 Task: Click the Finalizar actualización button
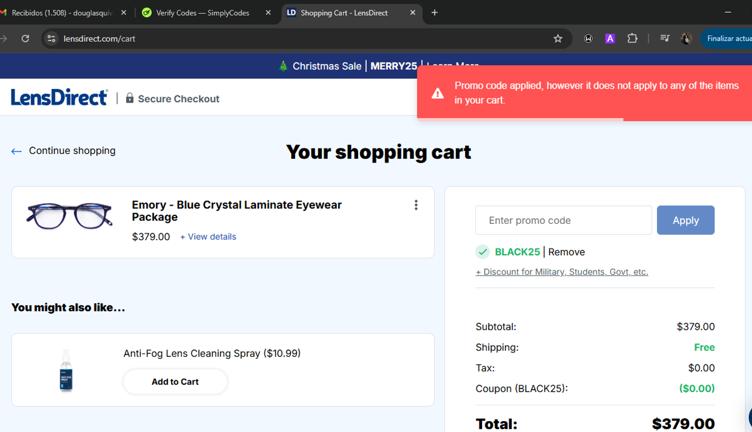tap(727, 38)
